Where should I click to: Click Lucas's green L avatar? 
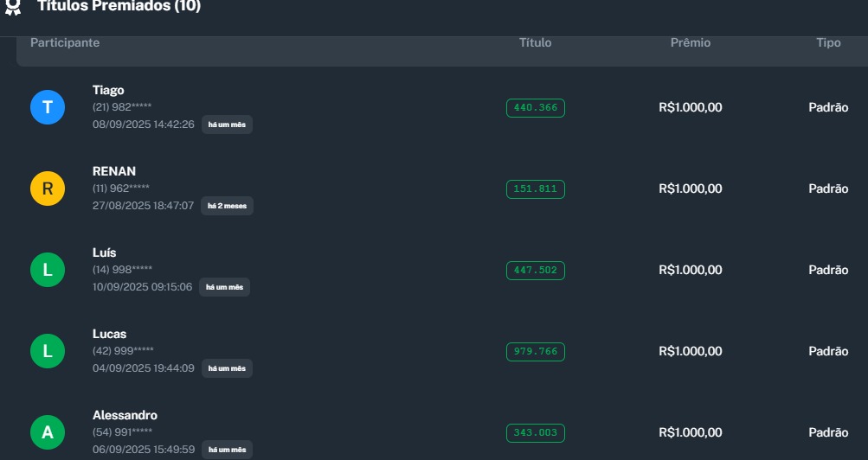point(48,351)
